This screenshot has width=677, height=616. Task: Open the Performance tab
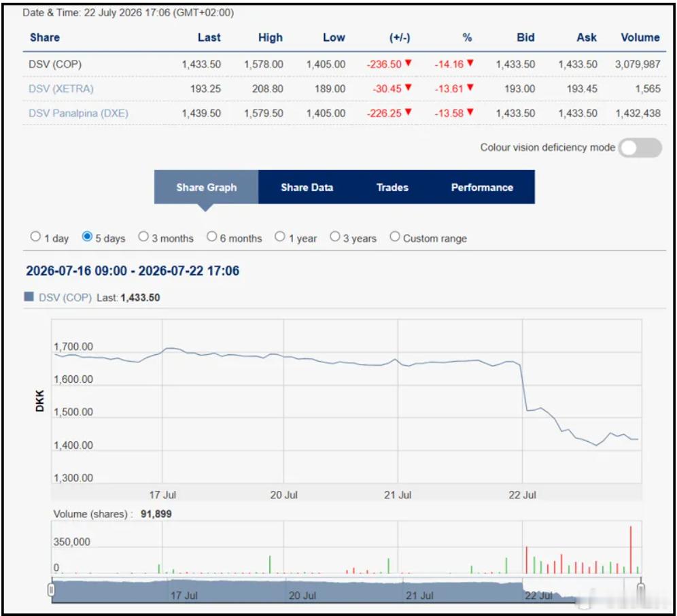coord(482,187)
